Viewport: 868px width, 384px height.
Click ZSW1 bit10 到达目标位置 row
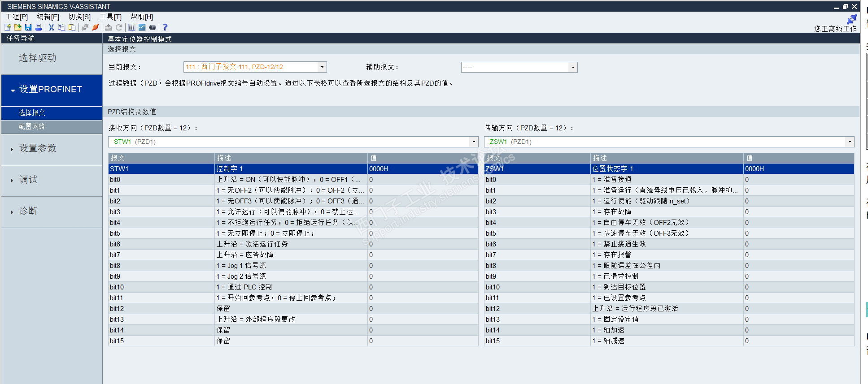click(669, 287)
